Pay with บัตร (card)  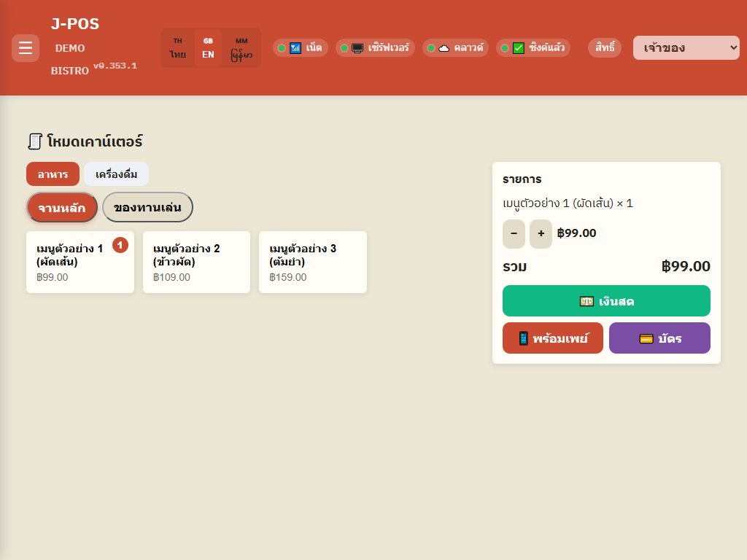point(659,338)
